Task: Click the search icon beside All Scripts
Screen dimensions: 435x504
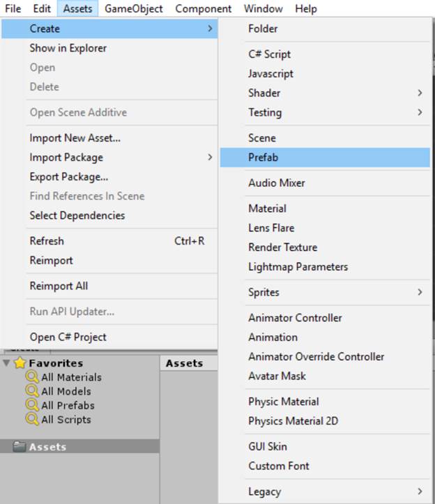Action: [32, 420]
